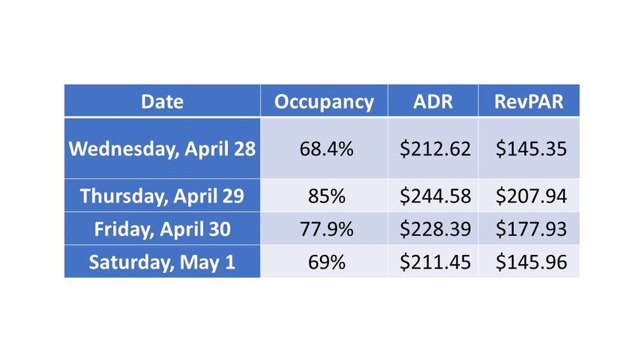Click the 77.9% occupancy cell

(327, 229)
